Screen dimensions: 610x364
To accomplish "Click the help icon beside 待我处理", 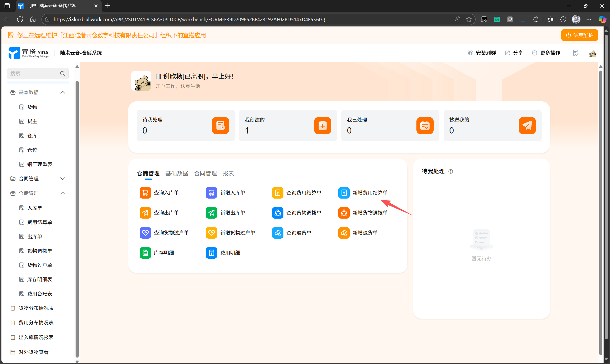I will click(x=451, y=171).
